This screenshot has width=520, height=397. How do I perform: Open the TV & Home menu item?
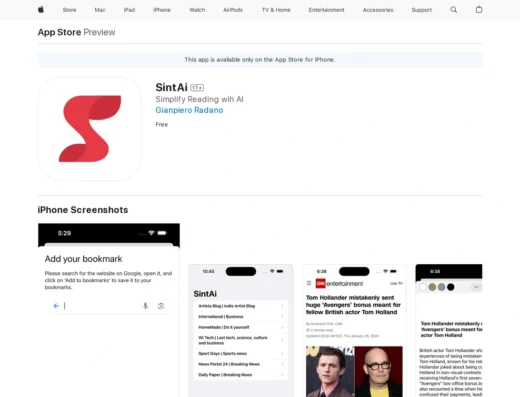coord(276,10)
